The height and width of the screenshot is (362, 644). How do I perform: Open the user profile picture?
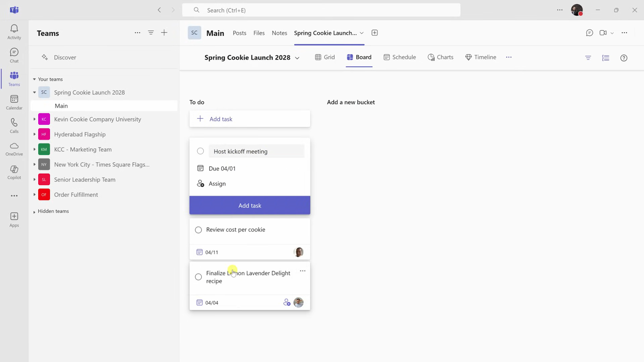[577, 10]
